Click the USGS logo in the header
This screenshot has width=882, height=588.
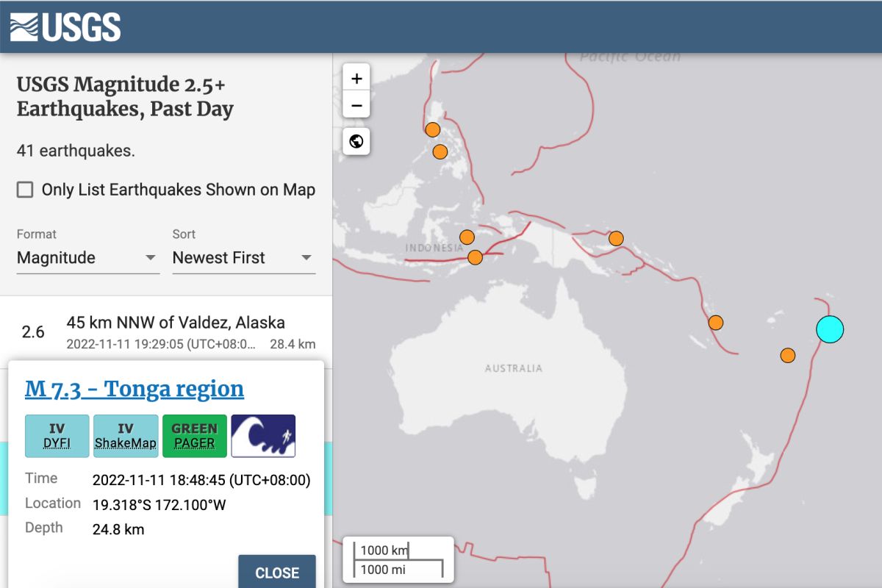[x=64, y=26]
